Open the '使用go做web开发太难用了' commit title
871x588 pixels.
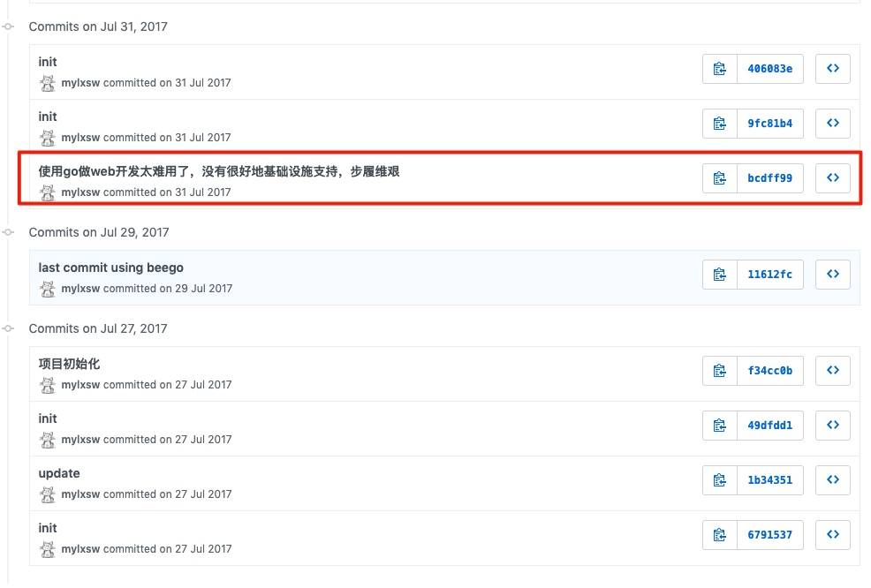click(219, 171)
